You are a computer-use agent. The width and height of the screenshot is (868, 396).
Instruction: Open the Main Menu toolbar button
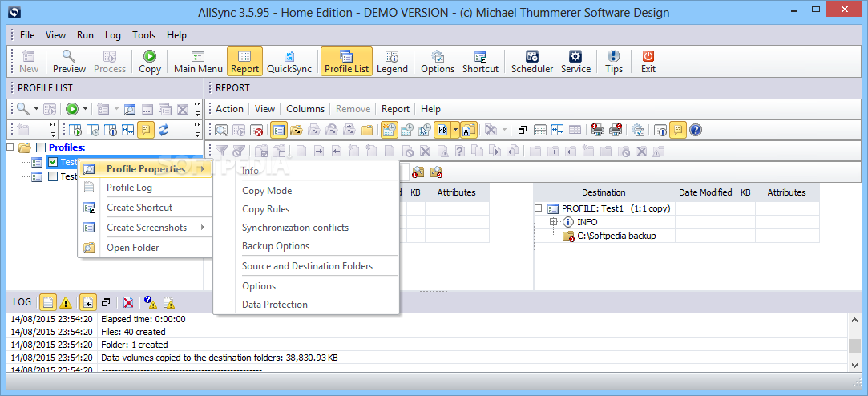(198, 62)
